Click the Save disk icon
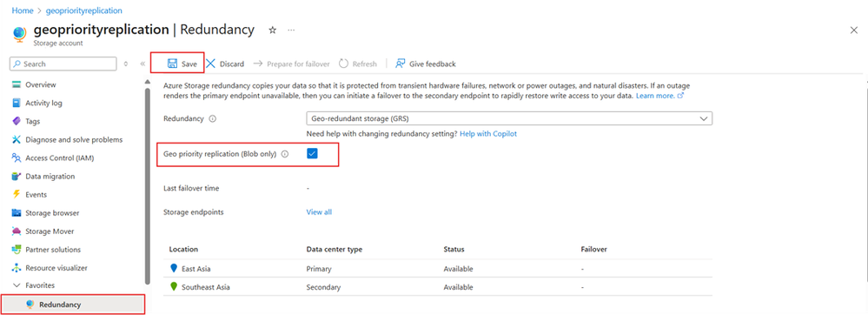The width and height of the screenshot is (868, 315). (x=172, y=64)
